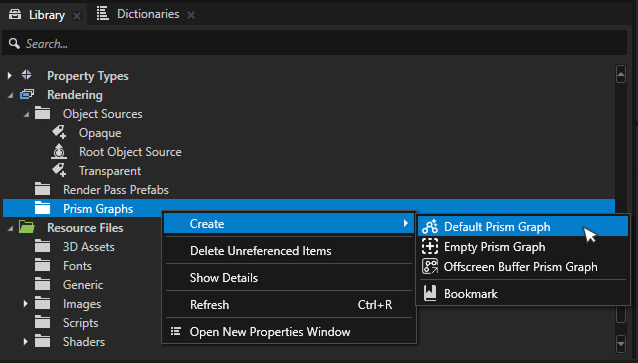This screenshot has width=638, height=363.
Task: Click the Generic folder icon
Action: point(42,284)
